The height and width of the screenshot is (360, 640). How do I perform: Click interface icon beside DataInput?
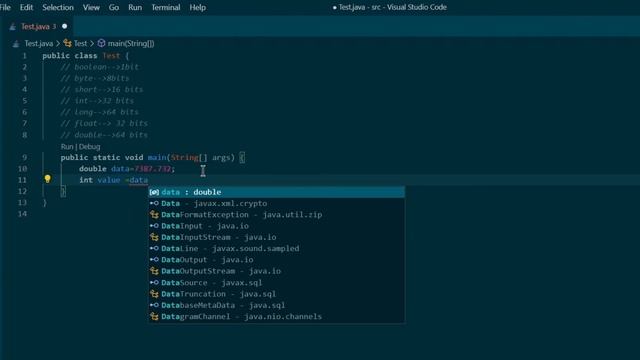point(154,226)
